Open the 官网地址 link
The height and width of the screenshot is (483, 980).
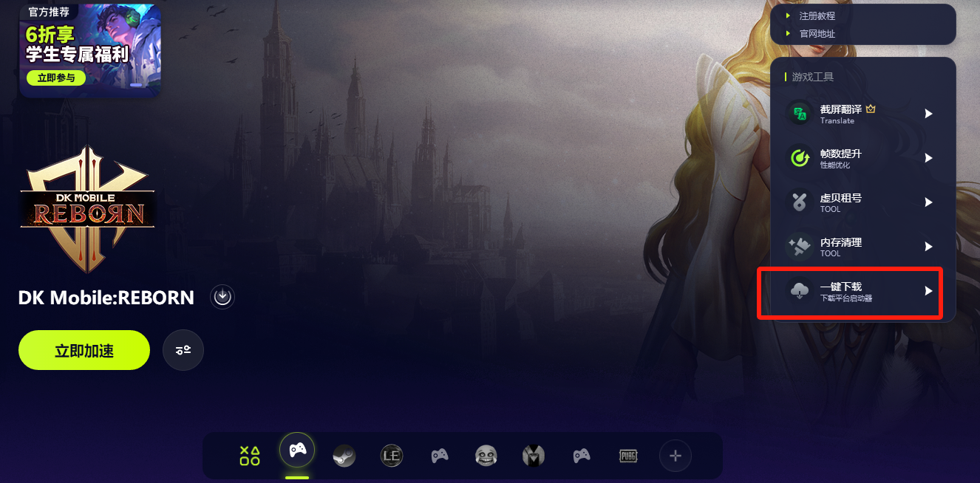pyautogui.click(x=817, y=34)
